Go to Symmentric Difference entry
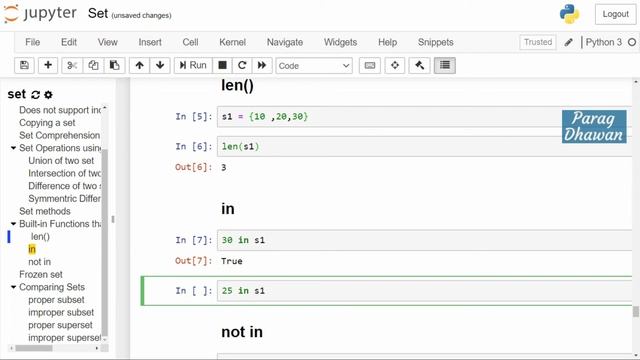Image resolution: width=640 pixels, height=360 pixels. click(x=64, y=198)
